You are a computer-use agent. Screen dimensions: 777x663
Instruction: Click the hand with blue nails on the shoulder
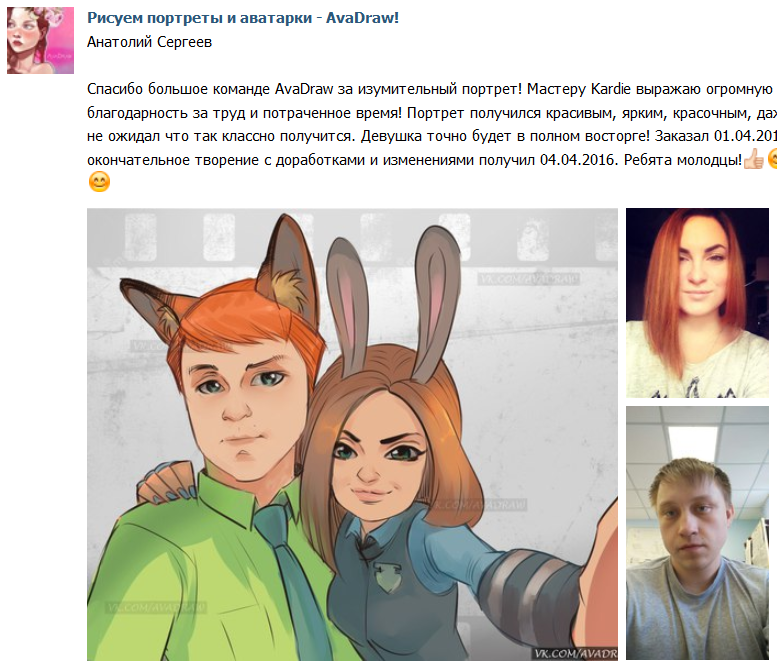click(166, 483)
